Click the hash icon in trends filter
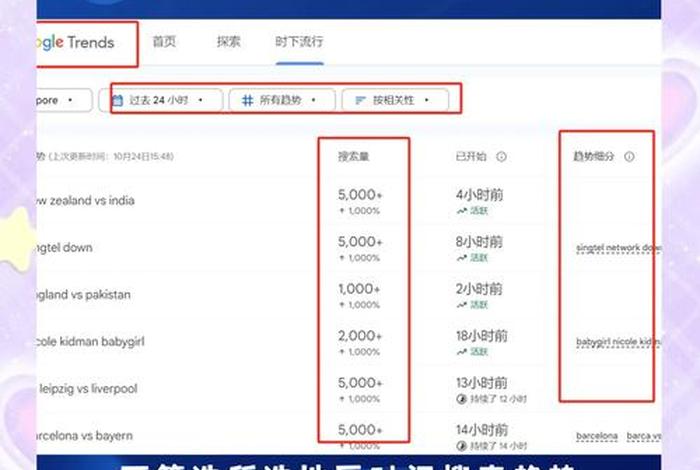Image resolution: width=700 pixels, height=470 pixels. point(247,100)
